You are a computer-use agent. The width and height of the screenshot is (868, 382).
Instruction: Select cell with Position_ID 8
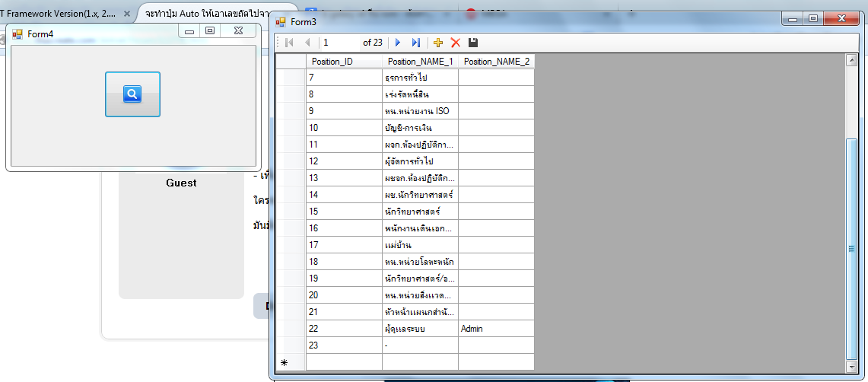click(344, 94)
